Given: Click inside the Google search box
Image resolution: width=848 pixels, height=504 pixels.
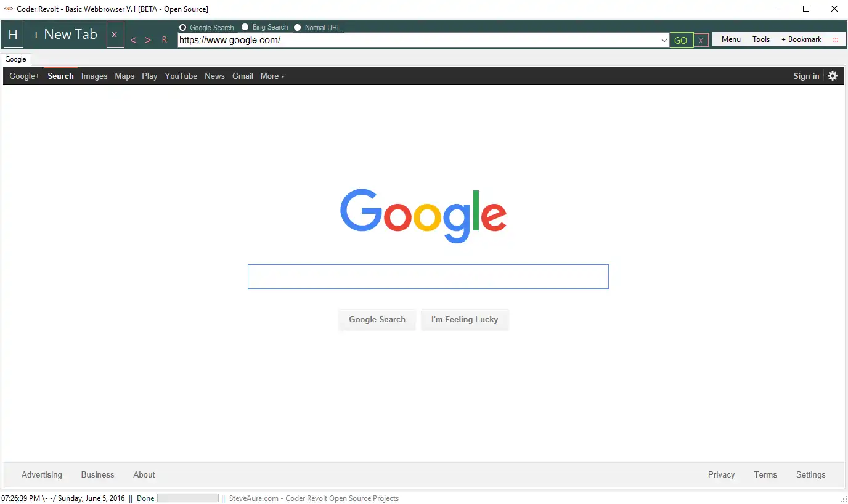Looking at the screenshot, I should click(428, 277).
